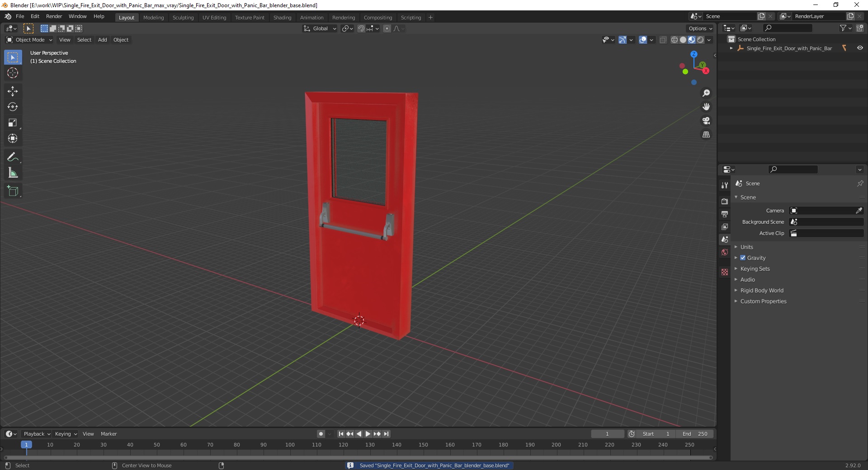Open the Object Mode dropdown
The width and height of the screenshot is (868, 470).
tap(29, 40)
